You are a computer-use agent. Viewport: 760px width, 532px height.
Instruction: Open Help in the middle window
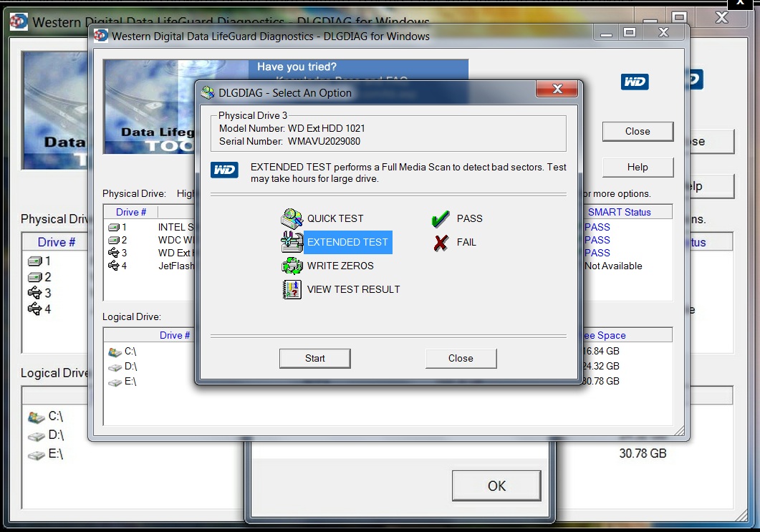tap(638, 167)
